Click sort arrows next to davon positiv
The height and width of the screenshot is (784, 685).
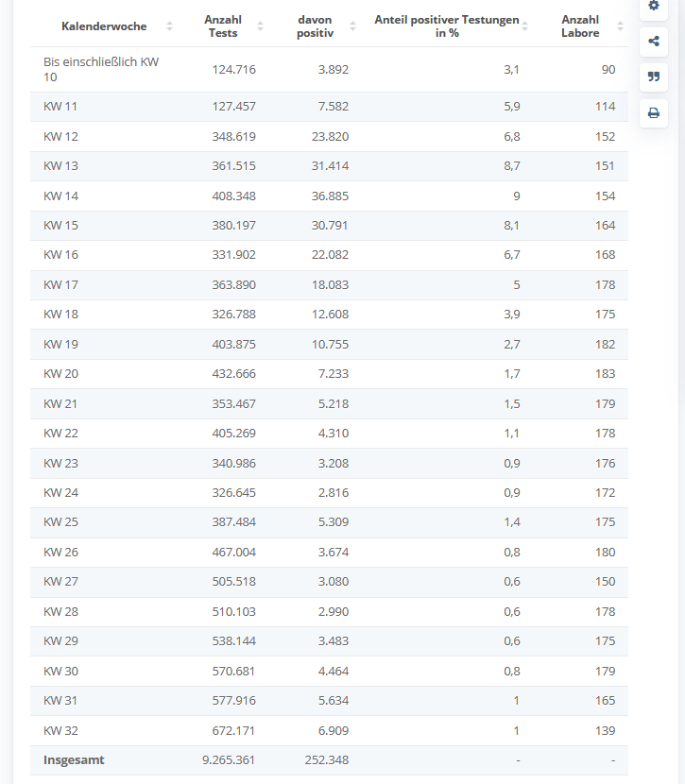click(x=352, y=26)
